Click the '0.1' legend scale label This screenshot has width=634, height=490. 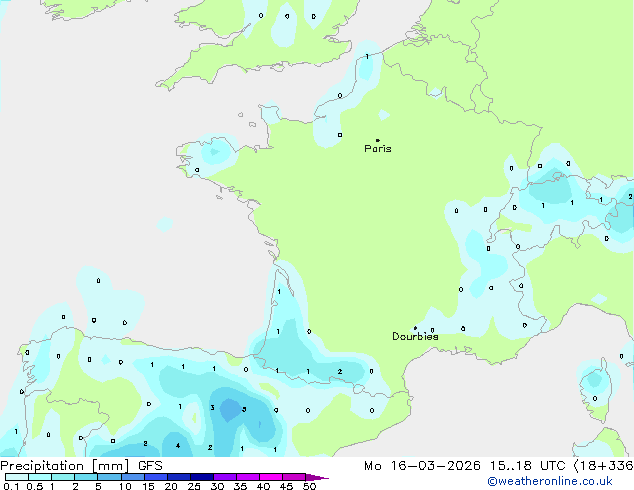point(11,486)
